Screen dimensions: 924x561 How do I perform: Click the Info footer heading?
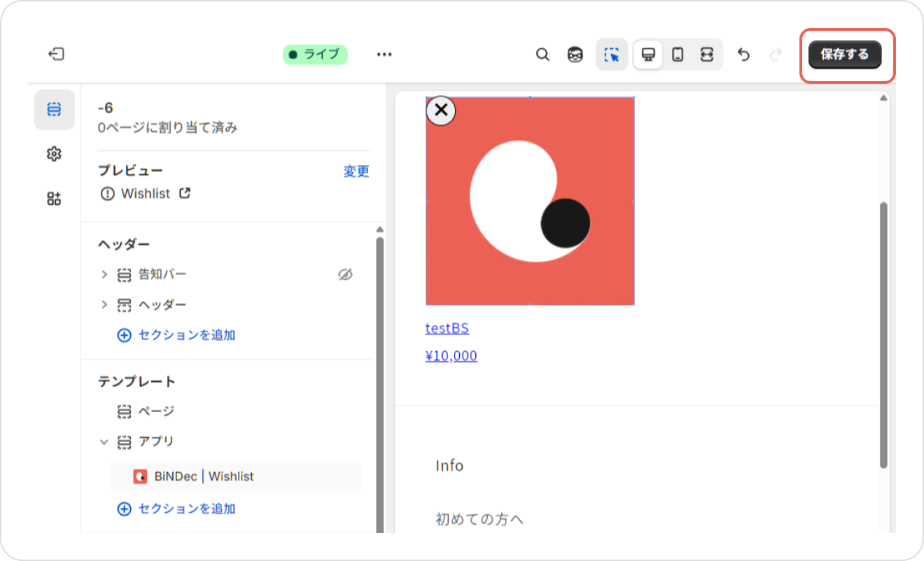pos(449,466)
